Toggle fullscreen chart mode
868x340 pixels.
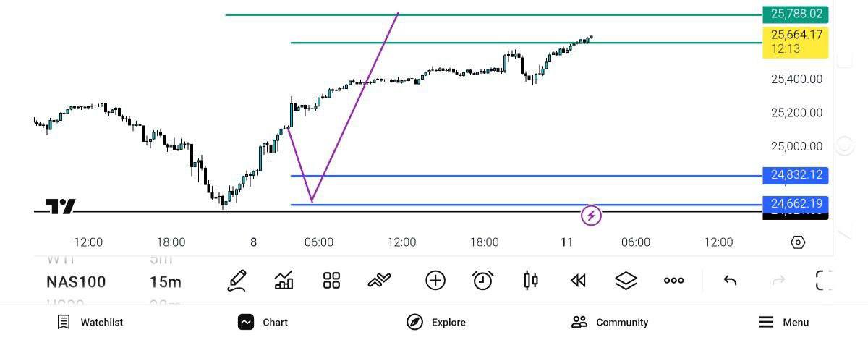pyautogui.click(x=824, y=280)
